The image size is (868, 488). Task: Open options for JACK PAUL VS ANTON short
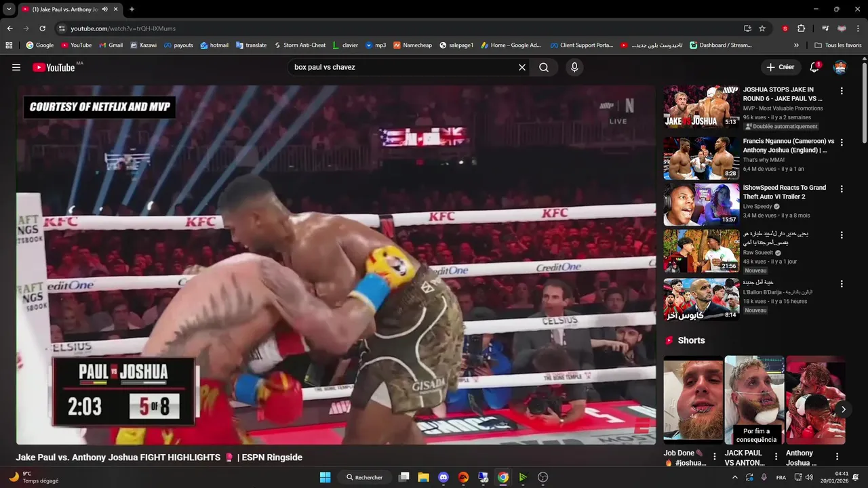pyautogui.click(x=776, y=457)
